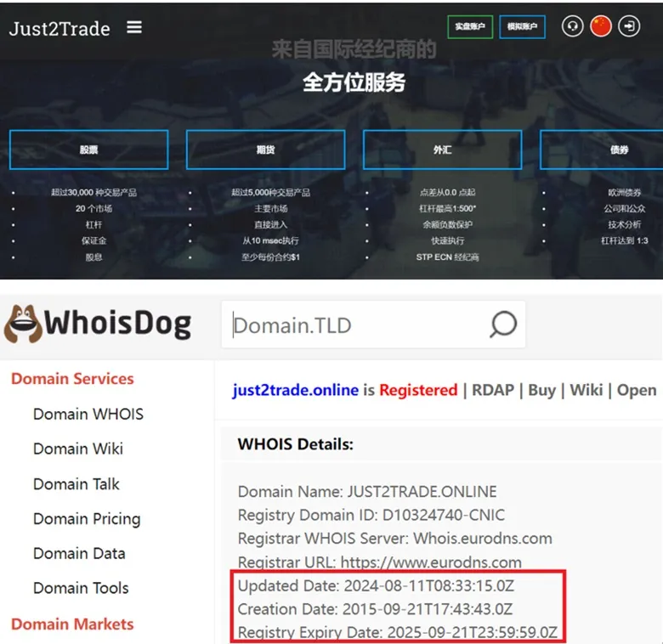Click the 全方位服务 headline
Image resolution: width=663 pixels, height=644 pixels.
354,82
